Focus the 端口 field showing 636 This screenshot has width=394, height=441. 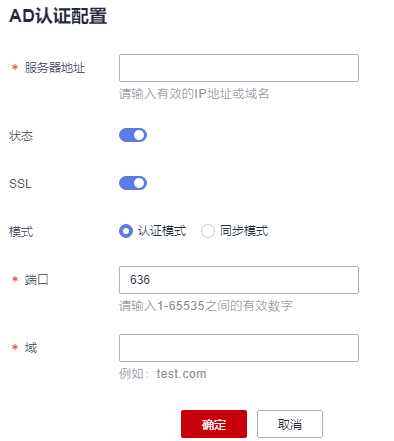[239, 280]
